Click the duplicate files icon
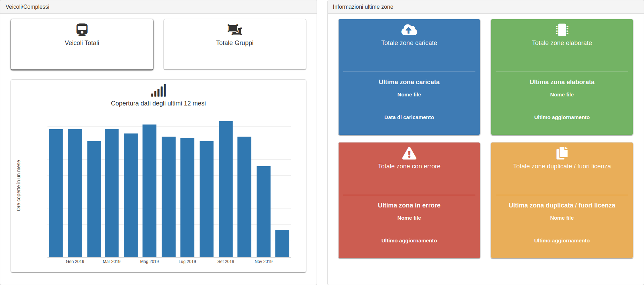644x285 pixels. [x=562, y=153]
